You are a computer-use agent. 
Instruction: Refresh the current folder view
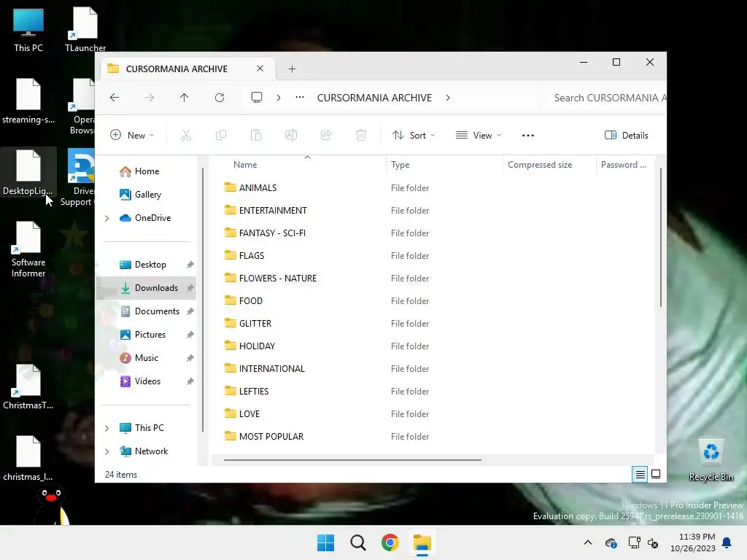220,98
